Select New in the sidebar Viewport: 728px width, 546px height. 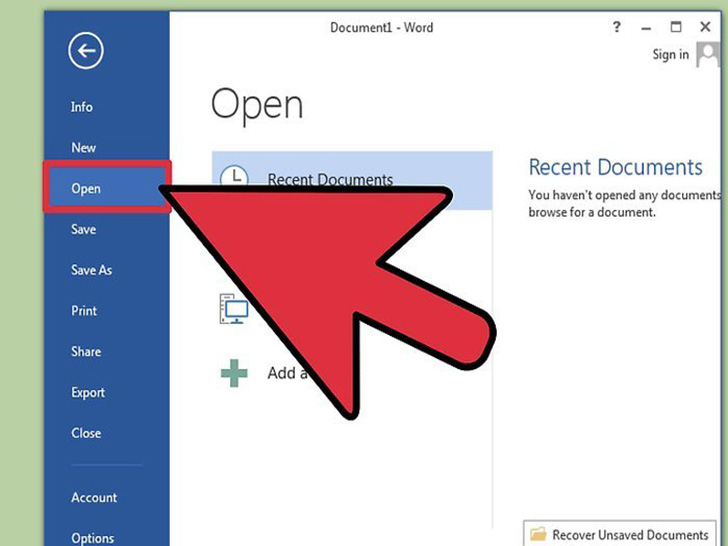point(84,148)
